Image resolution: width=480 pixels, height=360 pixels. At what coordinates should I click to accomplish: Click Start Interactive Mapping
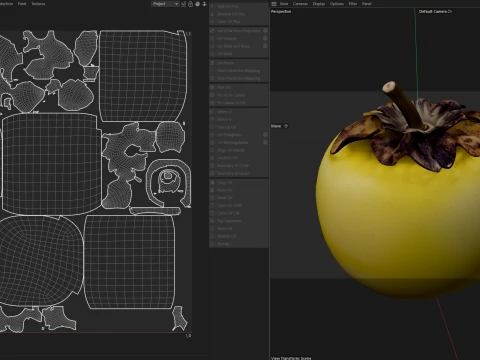pyautogui.click(x=238, y=71)
